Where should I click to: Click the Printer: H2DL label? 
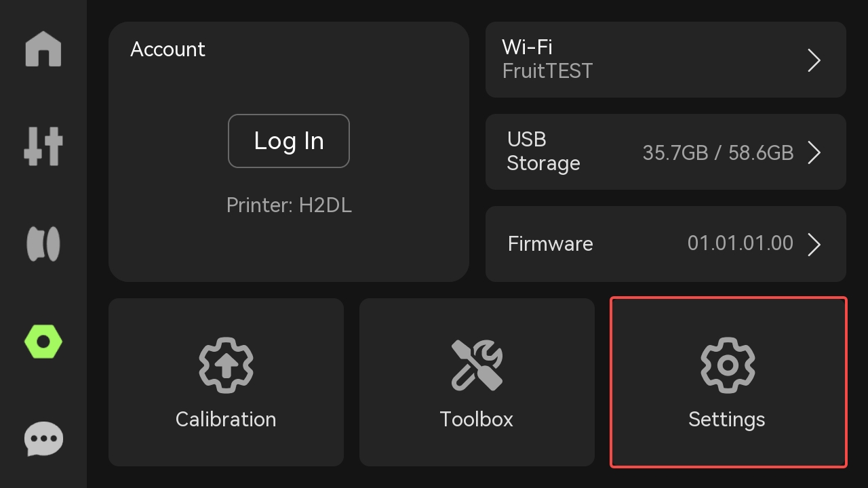tap(289, 205)
